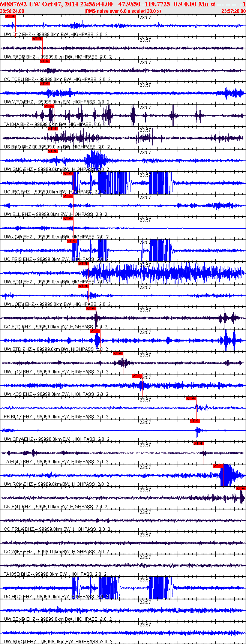246x644 pixels.
Task: Click the red pick flag on TA.E04D trace
Action: tap(198, 443)
